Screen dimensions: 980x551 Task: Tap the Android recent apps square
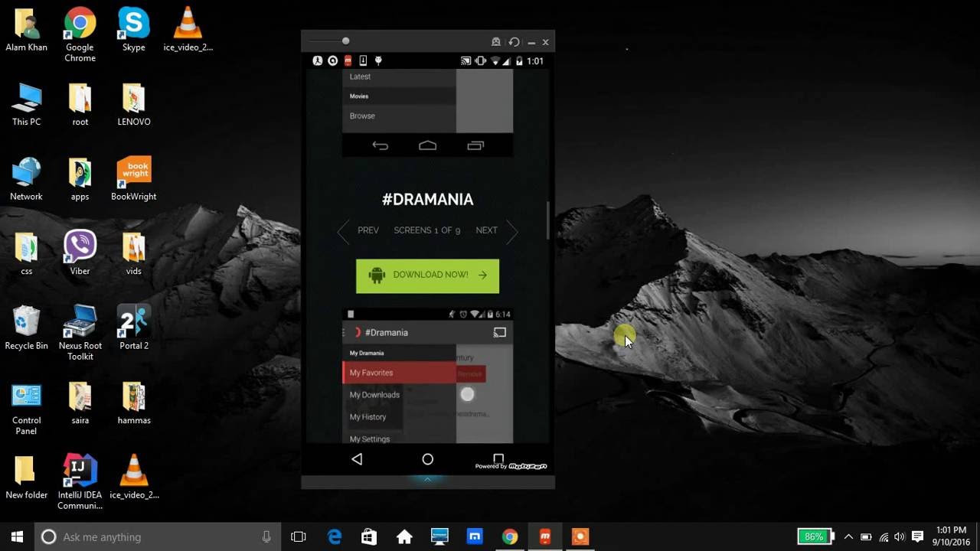click(498, 458)
